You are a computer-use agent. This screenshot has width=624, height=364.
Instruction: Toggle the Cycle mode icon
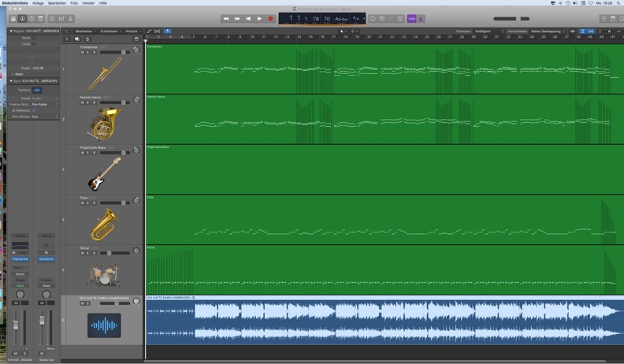[x=373, y=19]
